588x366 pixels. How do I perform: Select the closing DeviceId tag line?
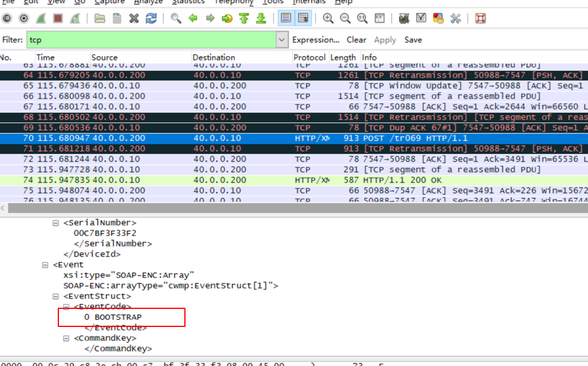[x=92, y=254]
